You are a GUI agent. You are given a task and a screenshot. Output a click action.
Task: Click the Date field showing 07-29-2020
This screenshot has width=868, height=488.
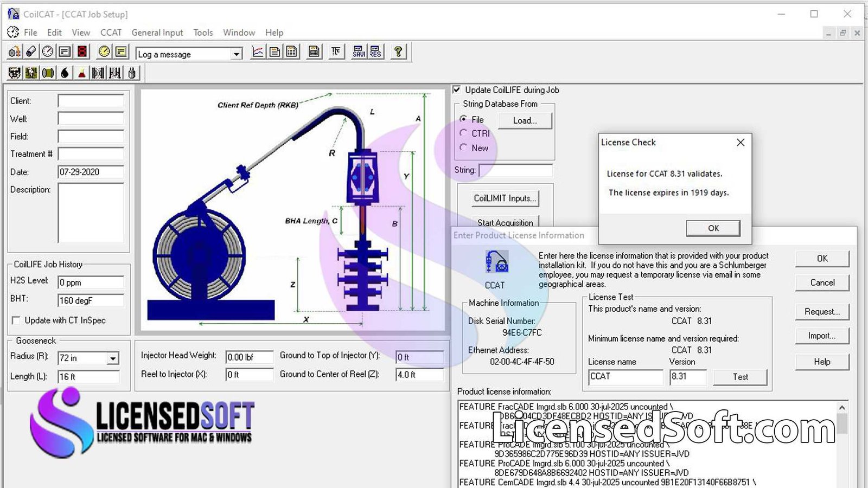[91, 172]
